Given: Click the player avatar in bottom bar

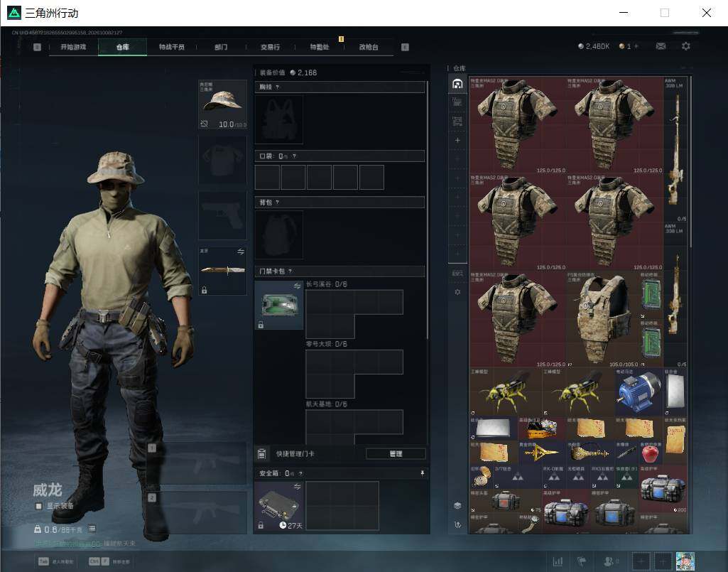Looking at the screenshot, I should point(685,561).
